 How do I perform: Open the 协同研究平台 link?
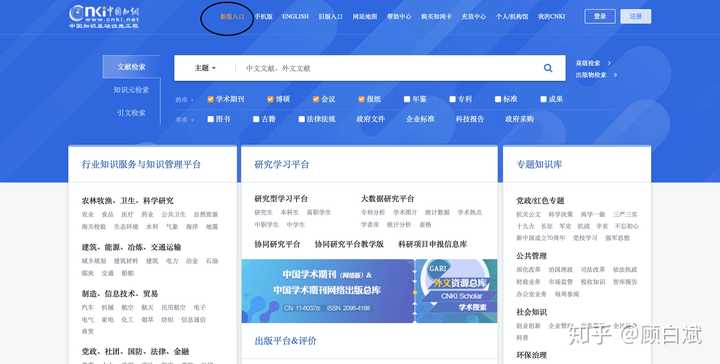tap(277, 244)
